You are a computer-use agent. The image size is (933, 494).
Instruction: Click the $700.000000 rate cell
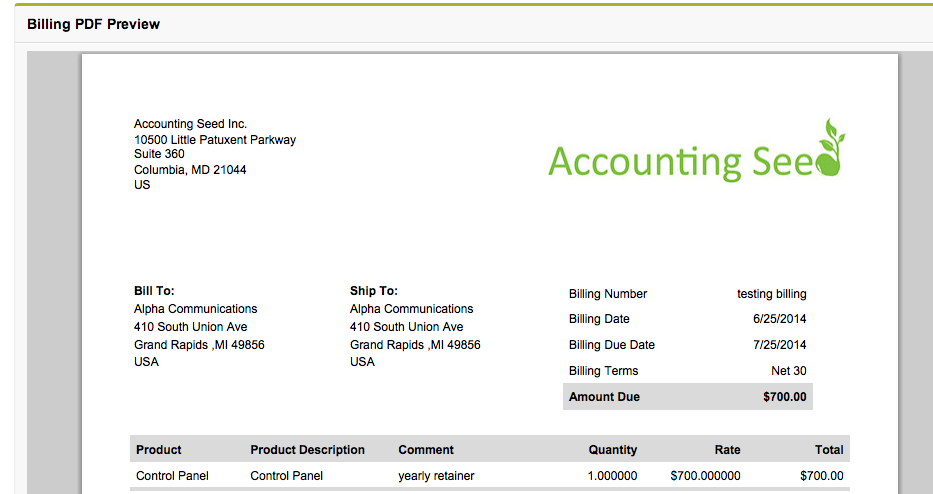coord(705,476)
